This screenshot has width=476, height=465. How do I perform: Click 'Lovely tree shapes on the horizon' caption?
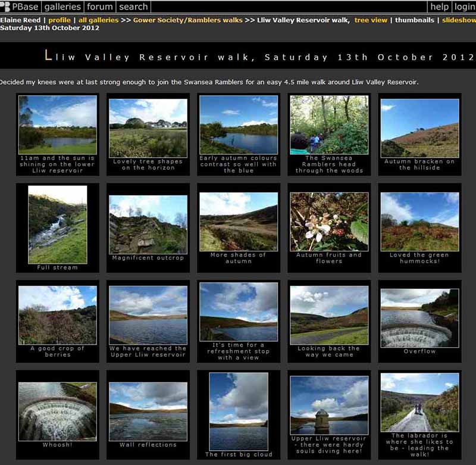click(x=148, y=164)
